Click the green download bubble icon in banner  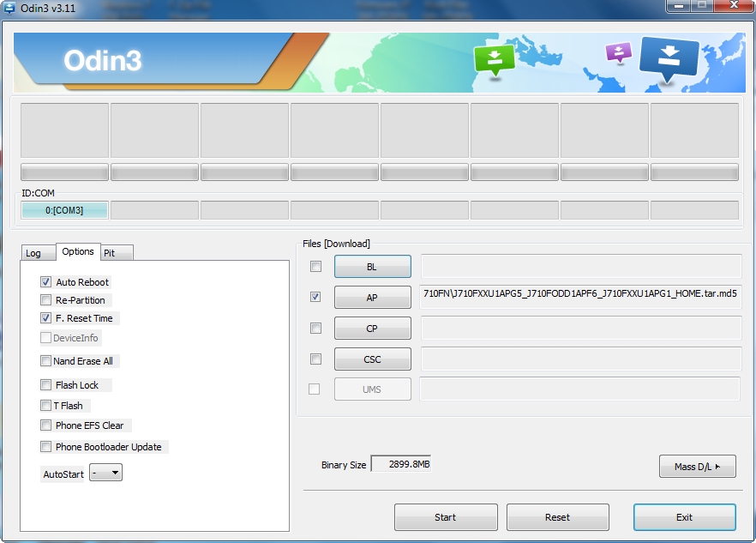coord(494,60)
